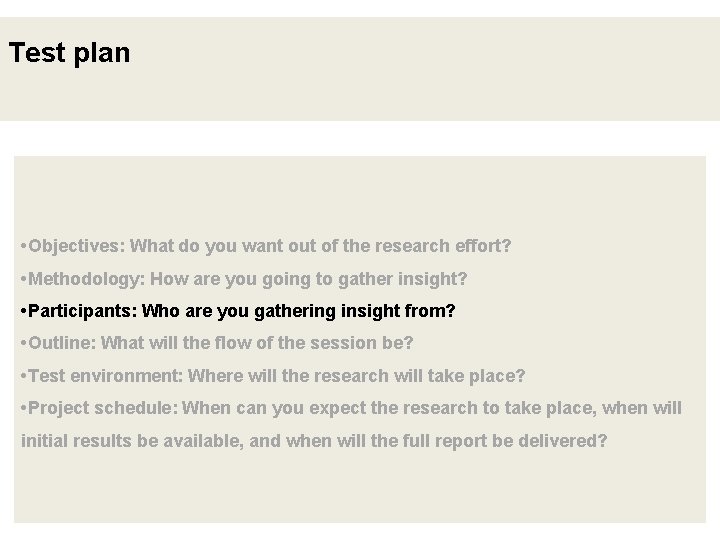Click the "Methodology:" bullet label
This screenshot has width=720, height=540.
pyautogui.click(x=87, y=278)
